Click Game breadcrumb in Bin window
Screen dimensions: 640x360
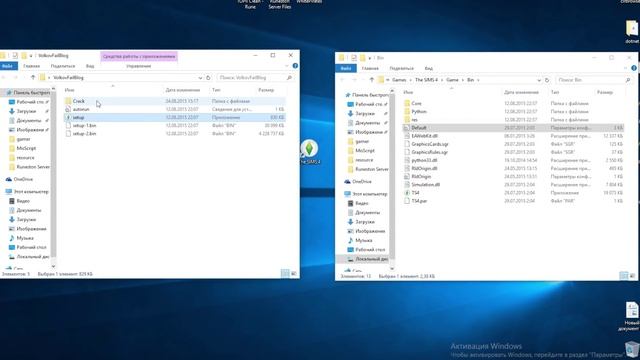(x=452, y=80)
